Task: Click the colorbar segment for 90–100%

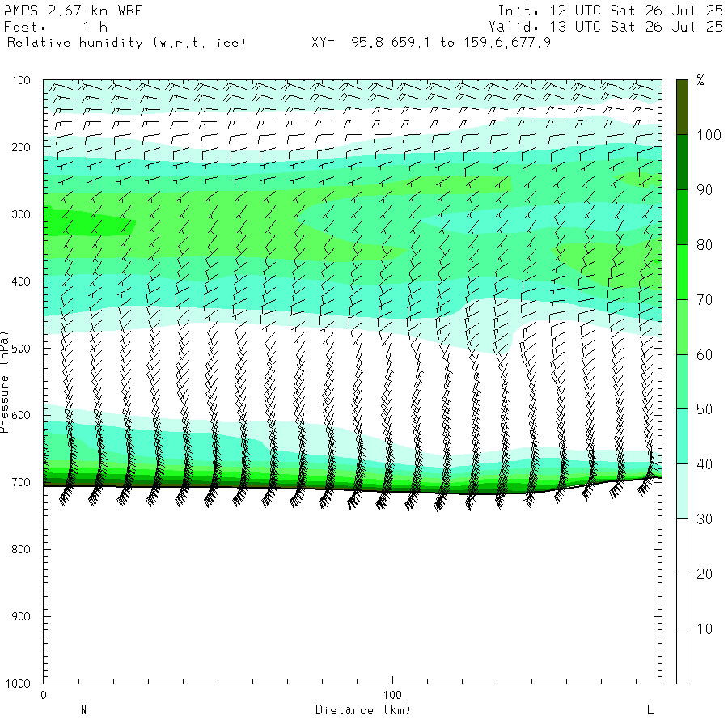Action: 682,162
